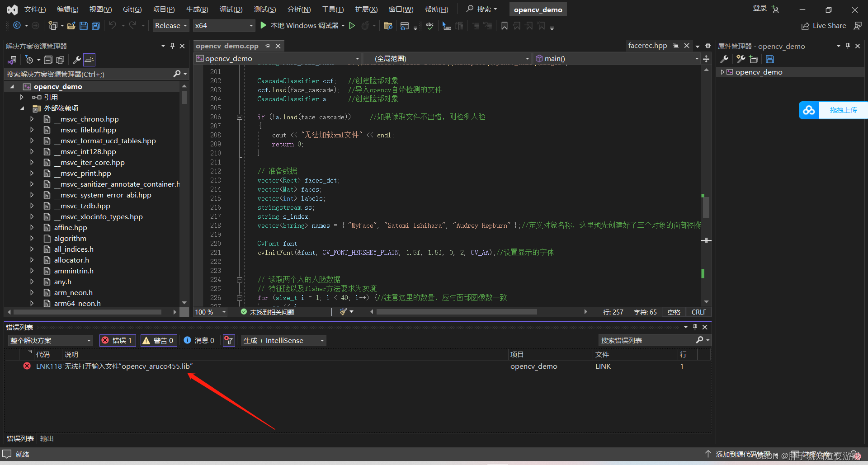This screenshot has height=465, width=868.
Task: Click in the Solution Explorer search field
Action: pyautogui.click(x=89, y=74)
